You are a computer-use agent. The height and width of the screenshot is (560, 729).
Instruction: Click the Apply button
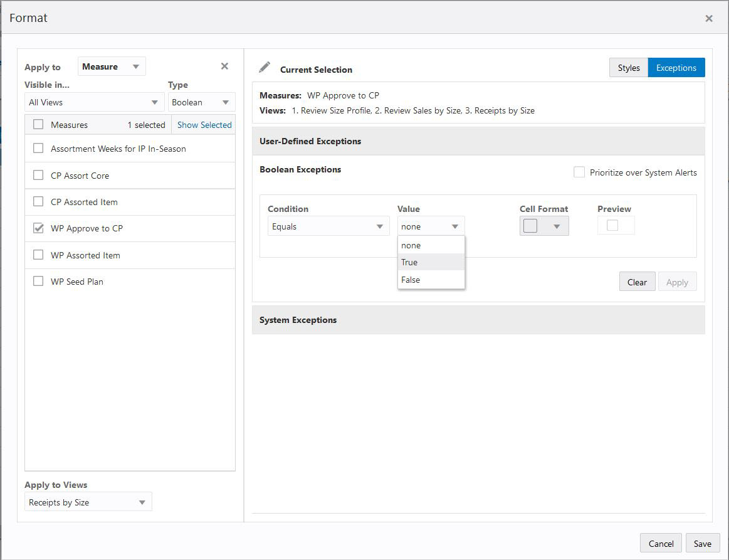click(677, 282)
